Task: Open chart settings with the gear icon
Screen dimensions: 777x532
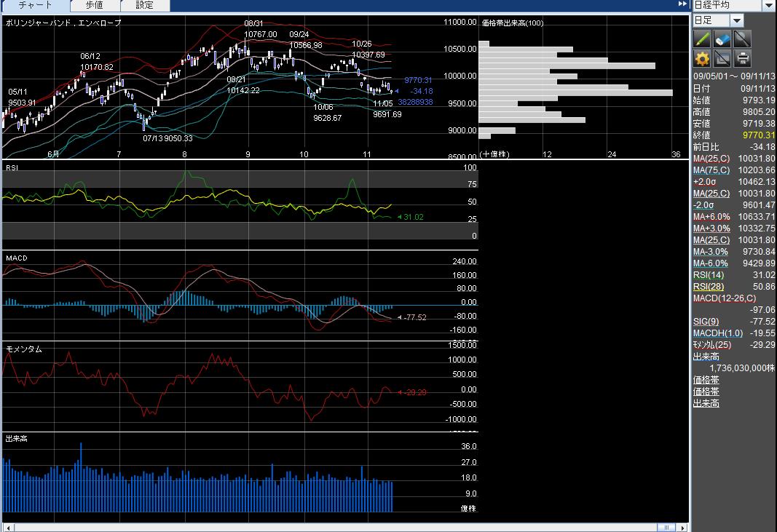Action: [x=702, y=59]
